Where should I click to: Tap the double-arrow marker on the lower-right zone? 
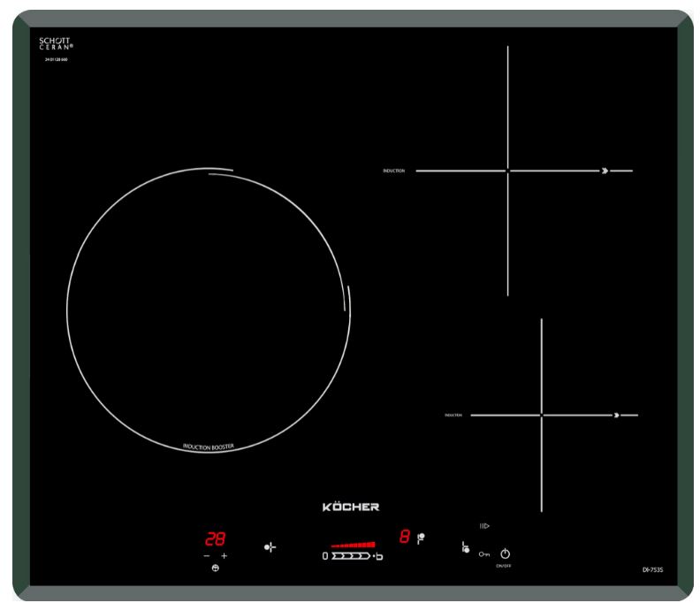pos(617,416)
